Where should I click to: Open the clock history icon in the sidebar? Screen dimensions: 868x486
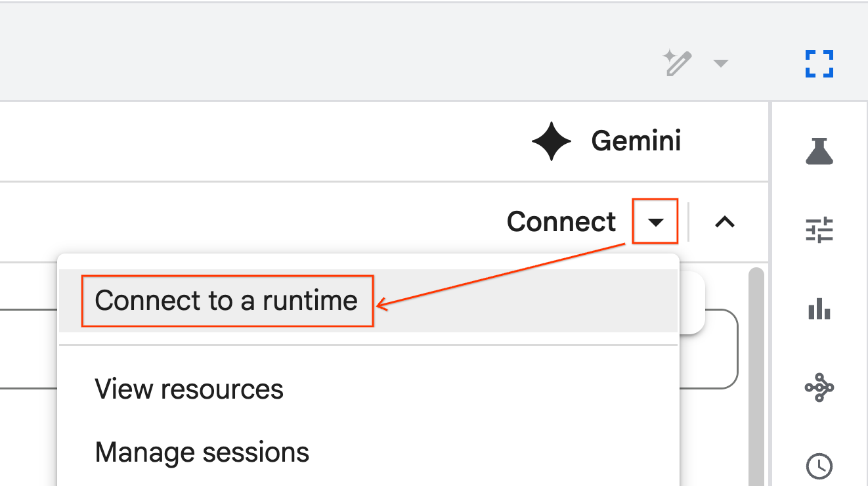coord(819,466)
